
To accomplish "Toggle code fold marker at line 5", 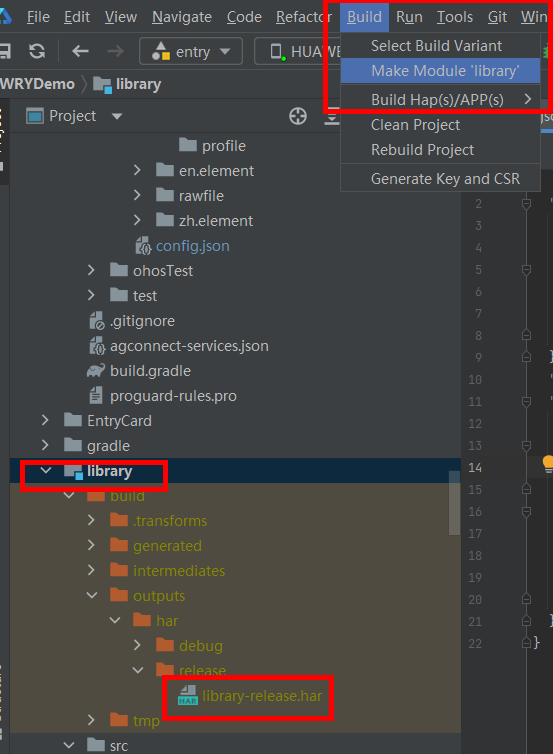I will click(526, 270).
